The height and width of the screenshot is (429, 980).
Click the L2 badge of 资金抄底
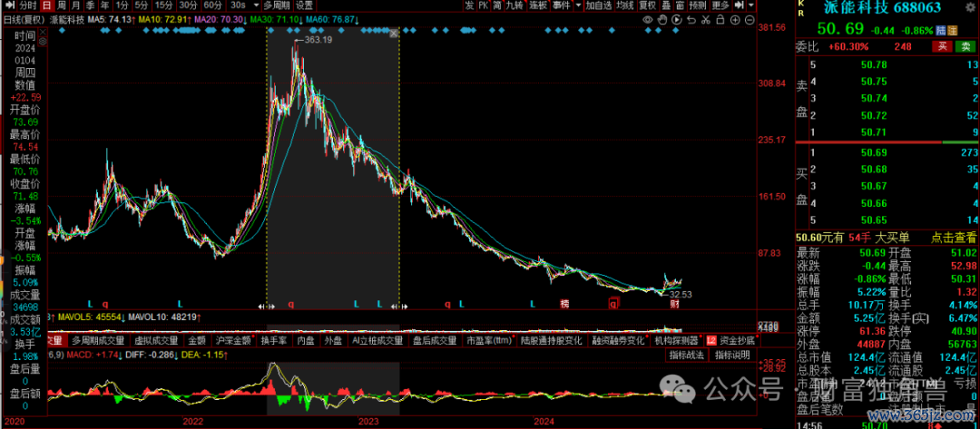pos(711,341)
